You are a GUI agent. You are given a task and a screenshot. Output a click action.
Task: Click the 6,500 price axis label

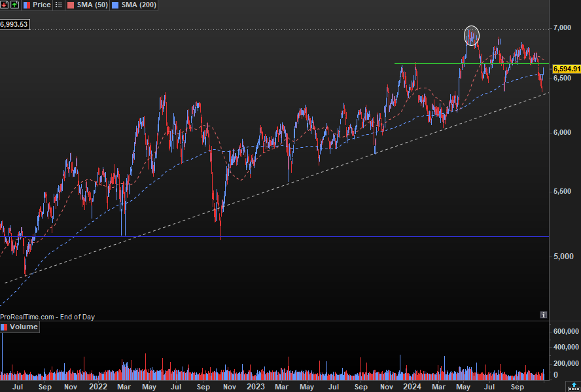point(562,78)
